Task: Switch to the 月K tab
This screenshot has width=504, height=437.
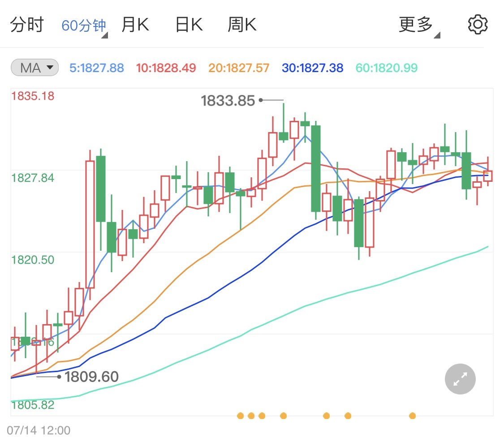Action: (x=135, y=25)
